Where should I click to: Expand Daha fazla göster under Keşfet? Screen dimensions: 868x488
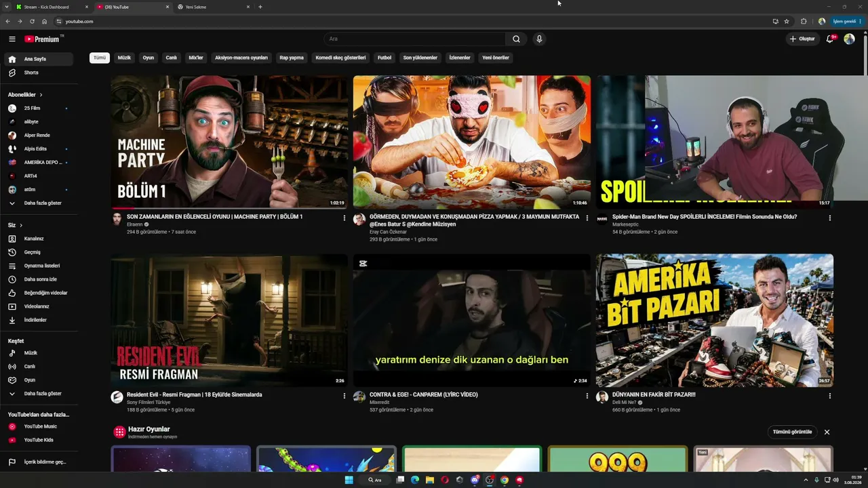coord(38,394)
